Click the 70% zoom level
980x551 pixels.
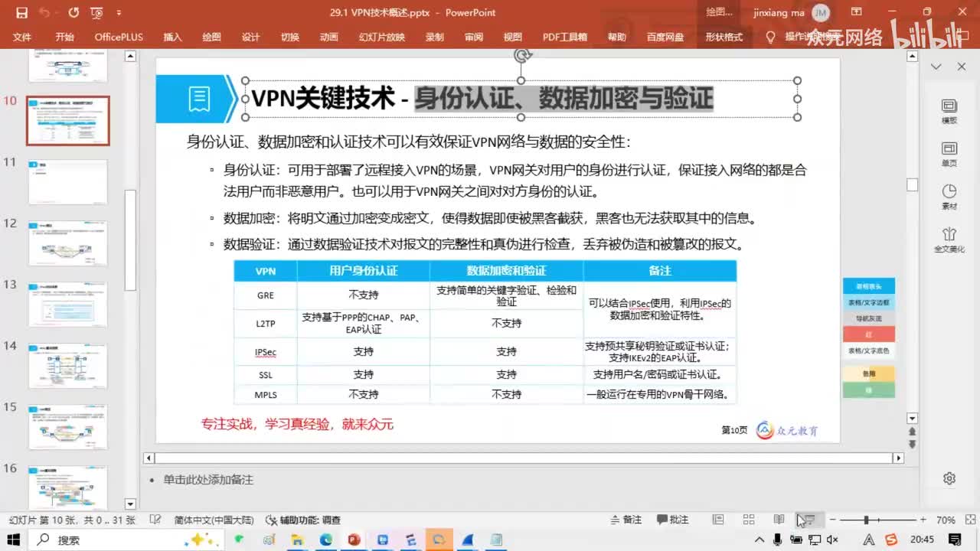946,520
